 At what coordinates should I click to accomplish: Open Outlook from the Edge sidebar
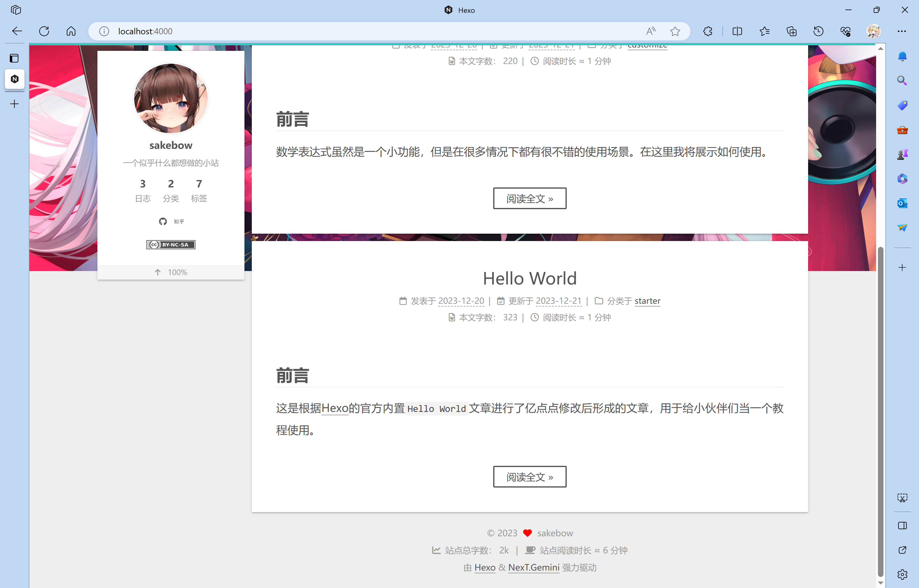[x=902, y=204]
